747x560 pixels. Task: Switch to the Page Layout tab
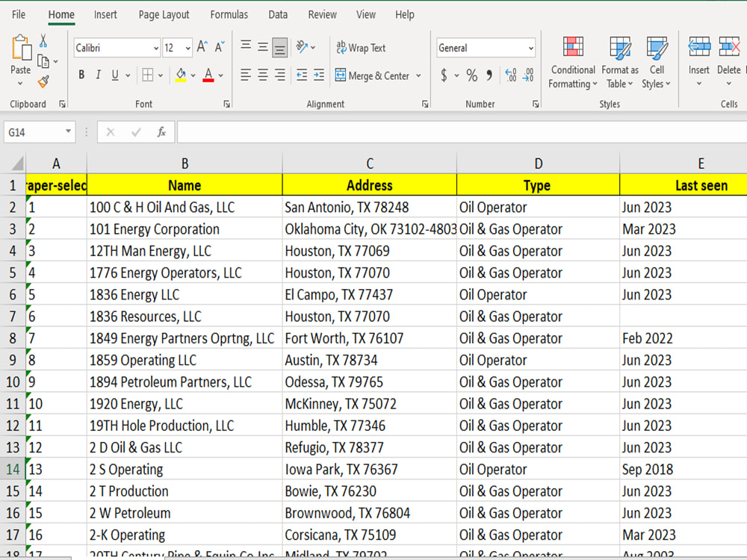[x=164, y=15]
